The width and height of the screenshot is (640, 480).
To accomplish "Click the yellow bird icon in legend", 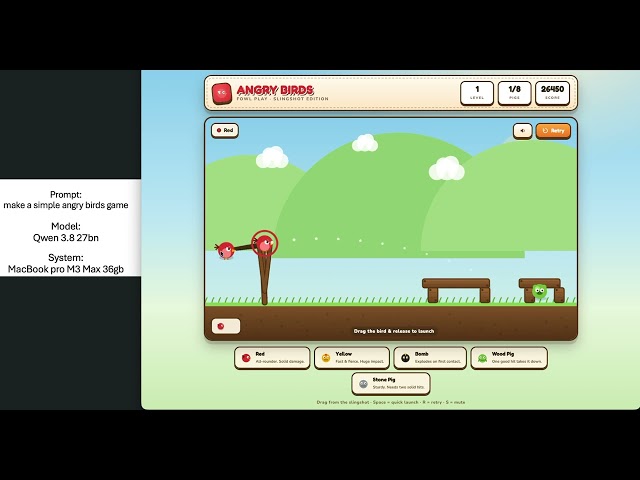I will click(326, 358).
